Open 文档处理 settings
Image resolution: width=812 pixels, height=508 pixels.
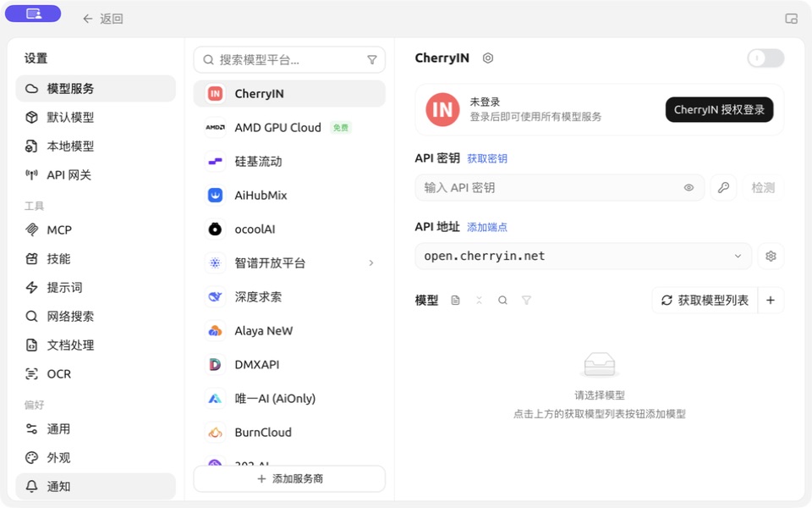click(x=96, y=345)
